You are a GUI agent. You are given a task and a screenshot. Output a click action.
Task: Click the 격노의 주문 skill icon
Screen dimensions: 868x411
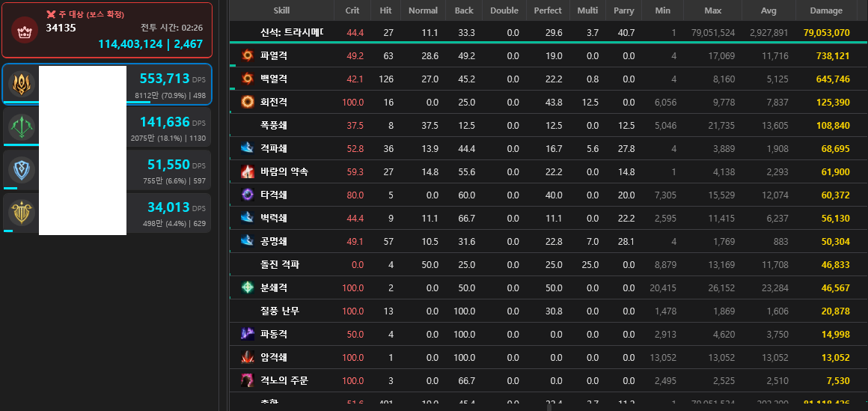[248, 380]
